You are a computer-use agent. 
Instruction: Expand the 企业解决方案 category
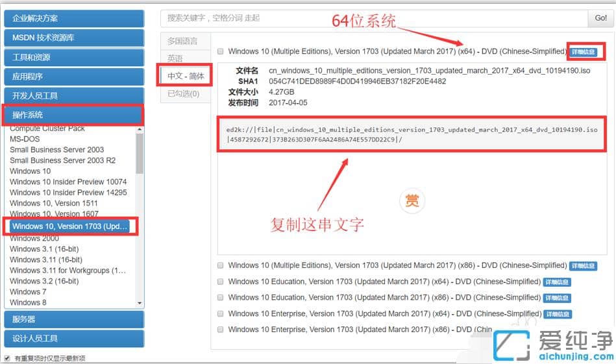(74, 18)
